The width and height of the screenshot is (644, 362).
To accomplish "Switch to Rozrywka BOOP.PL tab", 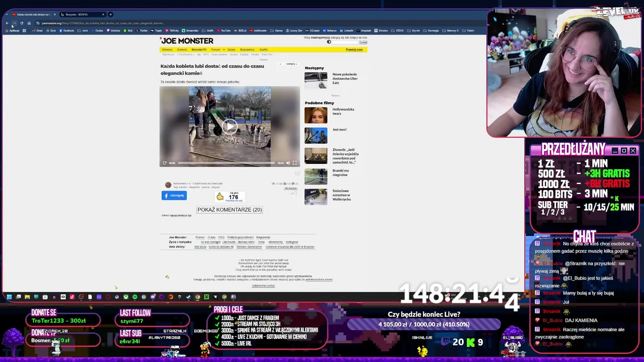I will (x=83, y=14).
